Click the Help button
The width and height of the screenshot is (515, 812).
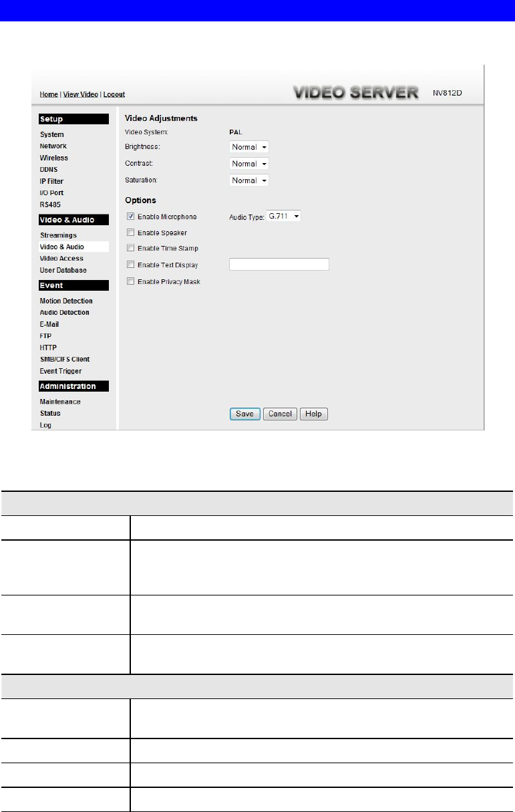point(314,414)
